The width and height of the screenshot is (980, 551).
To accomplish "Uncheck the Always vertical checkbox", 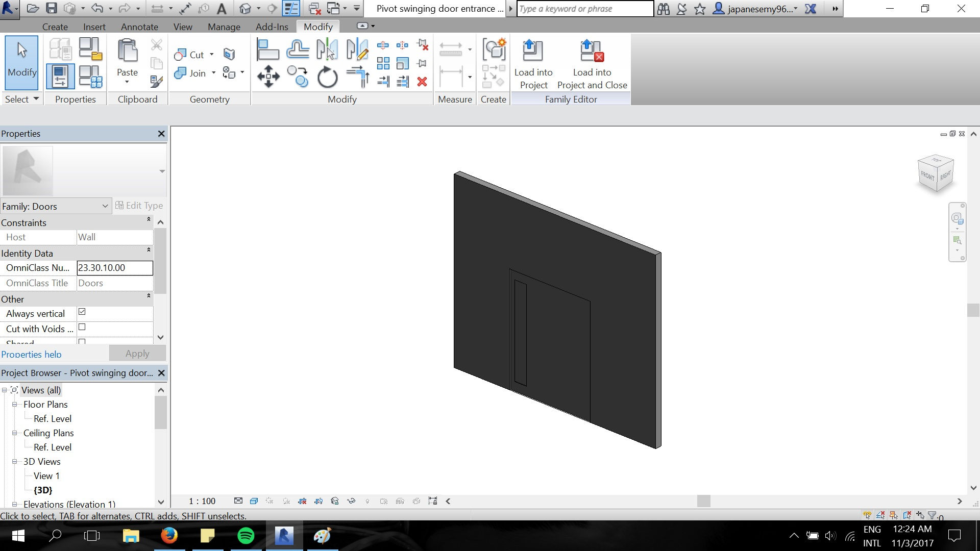I will point(82,312).
